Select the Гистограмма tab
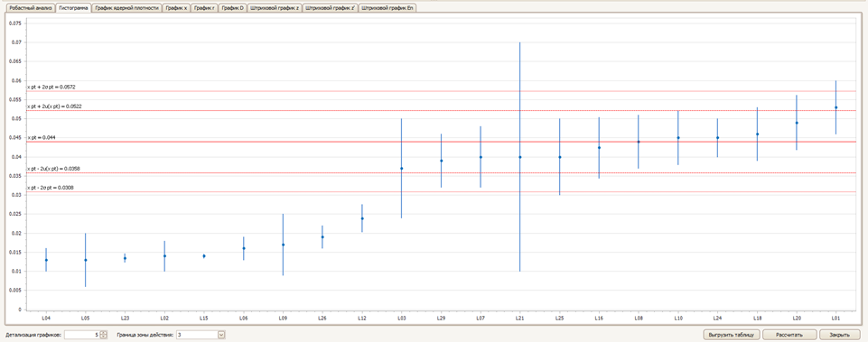This screenshot has height=342, width=868. click(74, 8)
